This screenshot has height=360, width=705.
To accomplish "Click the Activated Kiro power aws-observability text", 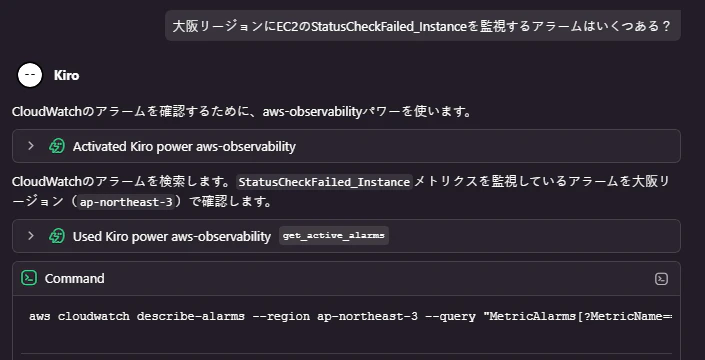I will [x=184, y=147].
